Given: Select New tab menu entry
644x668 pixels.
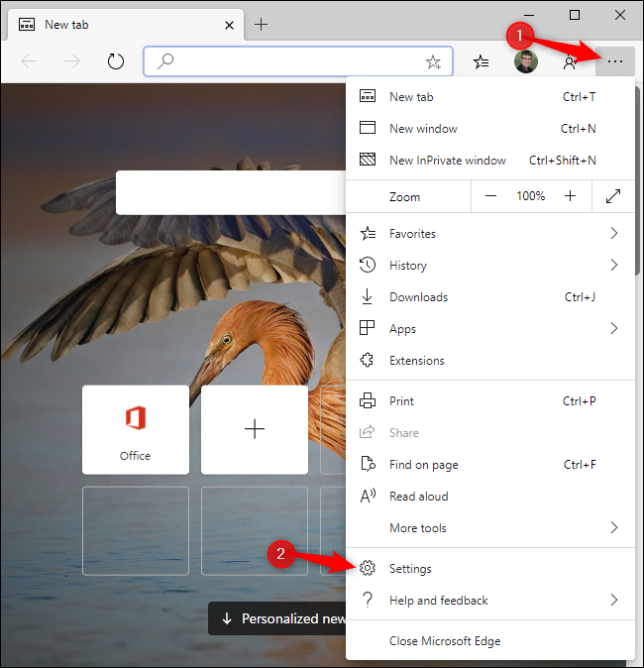Looking at the screenshot, I should (x=489, y=97).
